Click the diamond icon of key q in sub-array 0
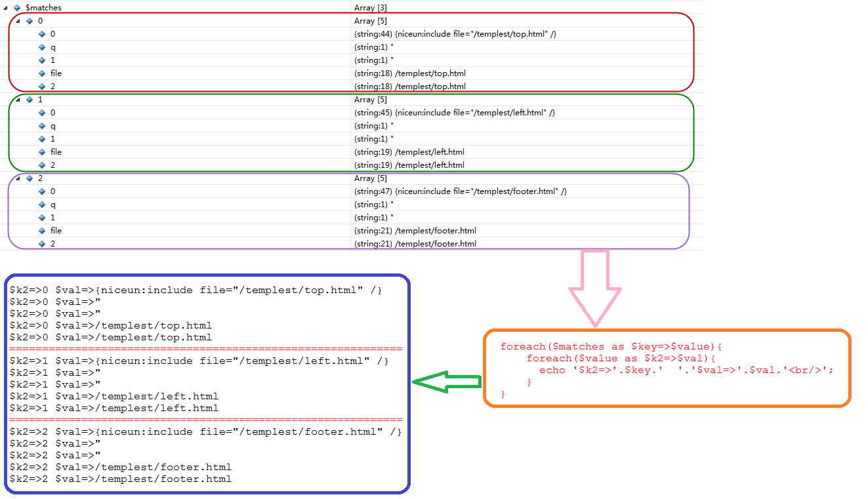The width and height of the screenshot is (868, 499). point(42,47)
